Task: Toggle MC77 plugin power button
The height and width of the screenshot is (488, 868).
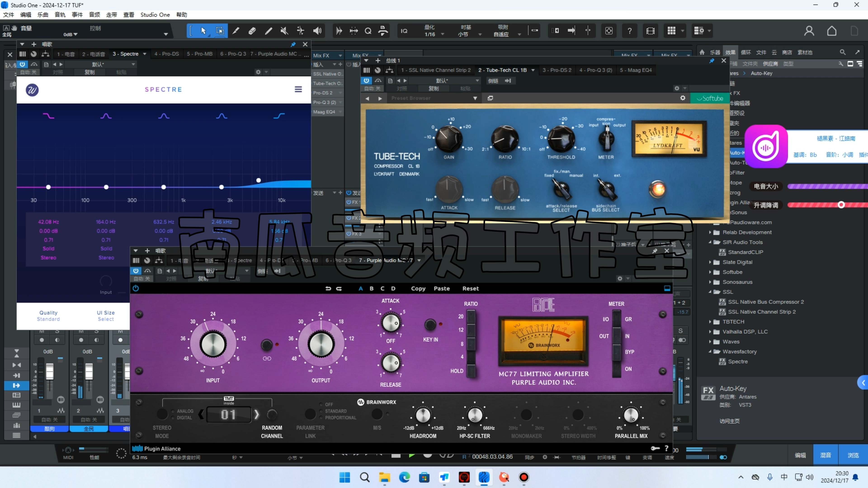Action: click(x=135, y=288)
